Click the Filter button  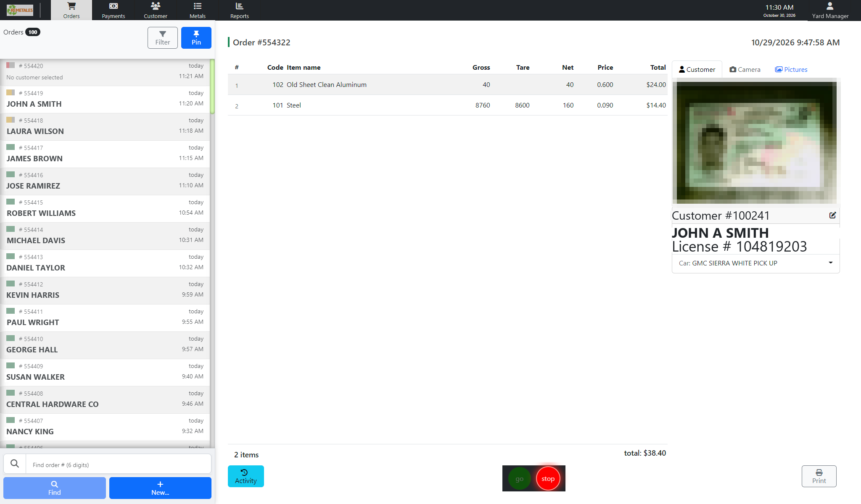(163, 38)
